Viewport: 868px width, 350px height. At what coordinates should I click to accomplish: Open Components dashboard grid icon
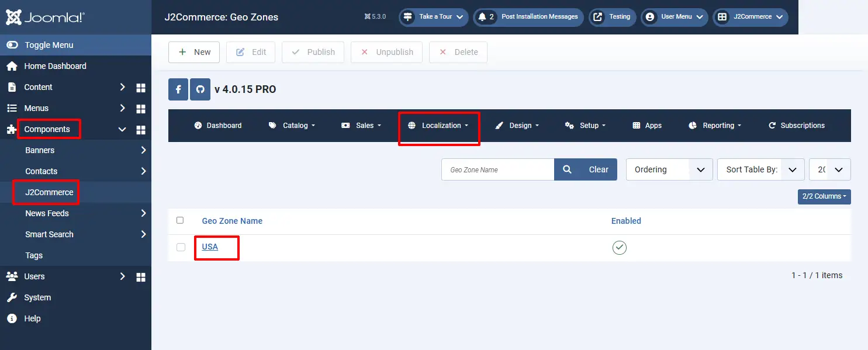pyautogui.click(x=140, y=129)
